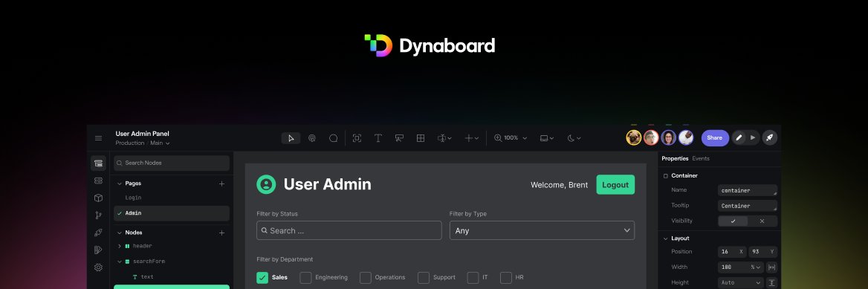This screenshot has width=868, height=289.
Task: Click the Position X value 16
Action: 732,252
